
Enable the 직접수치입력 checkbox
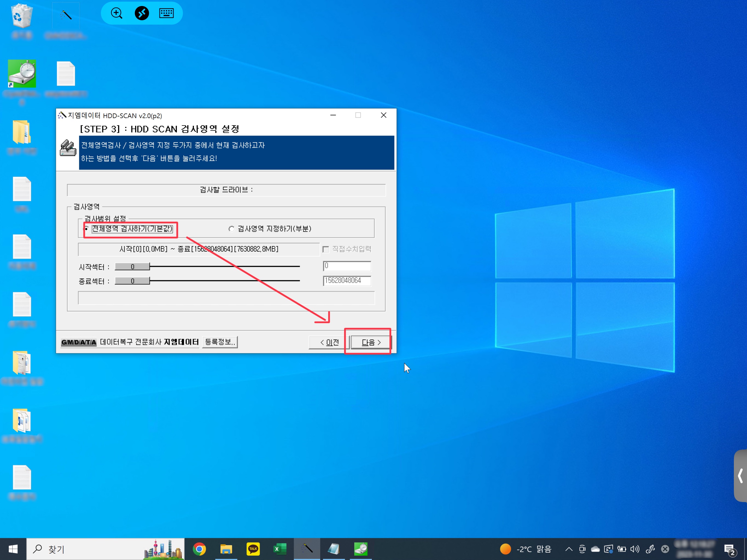tap(326, 249)
